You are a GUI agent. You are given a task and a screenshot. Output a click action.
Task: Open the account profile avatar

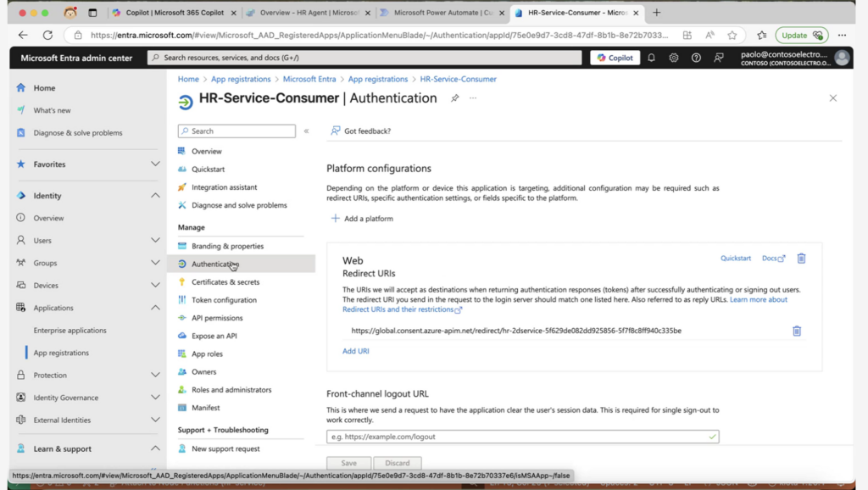coord(842,58)
